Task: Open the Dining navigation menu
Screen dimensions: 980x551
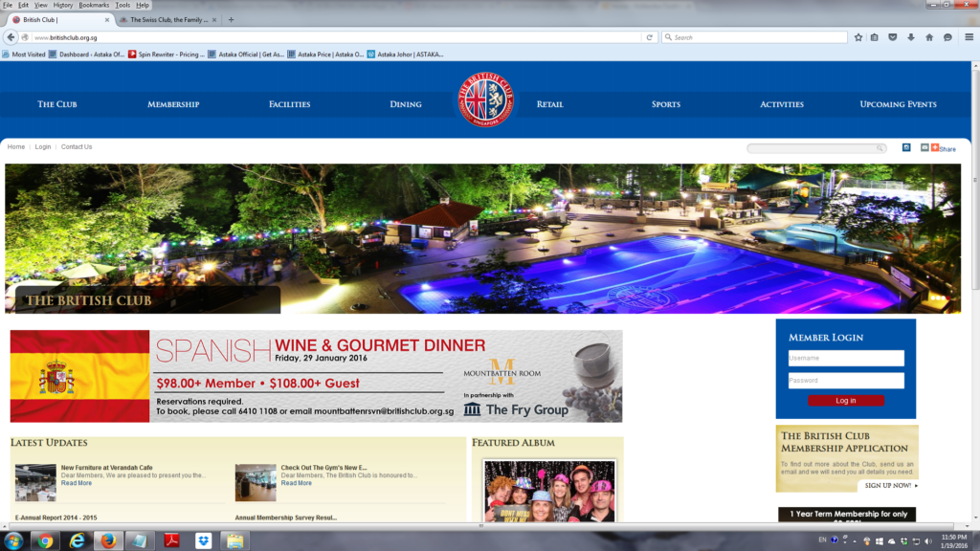Action: pos(406,104)
